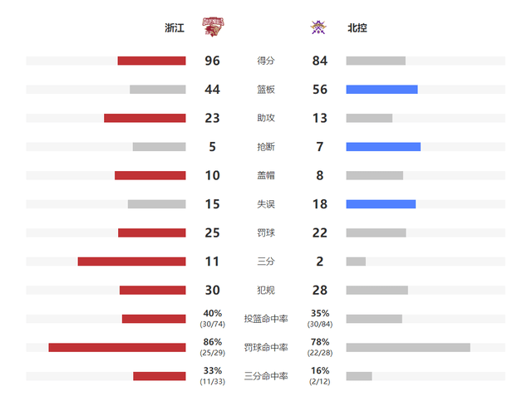Click Beikong's blue turnovers bar for 18
Image resolution: width=532 pixels, height=401 pixels.
[x=381, y=204]
